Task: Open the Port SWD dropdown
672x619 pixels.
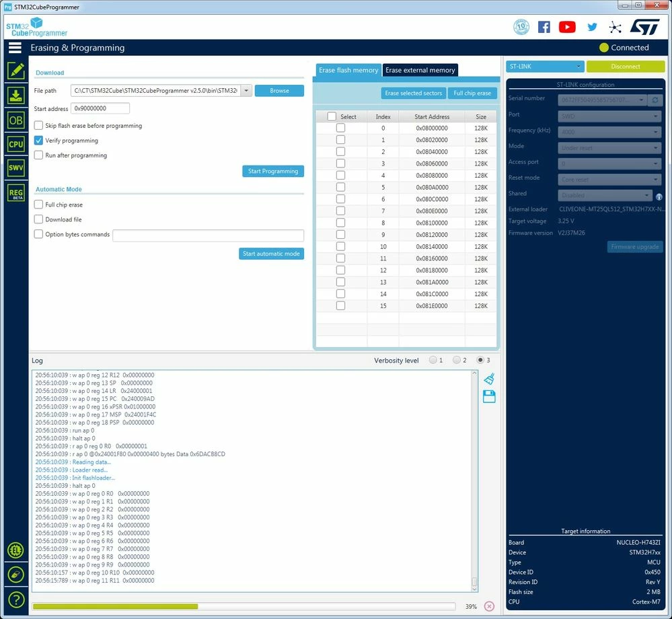Action: click(609, 116)
